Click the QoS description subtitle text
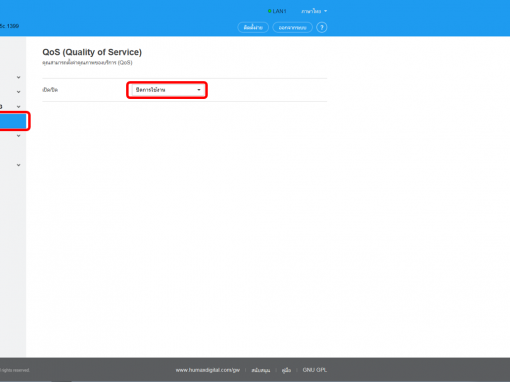Image resolution: width=510 pixels, height=382 pixels. coord(87,63)
